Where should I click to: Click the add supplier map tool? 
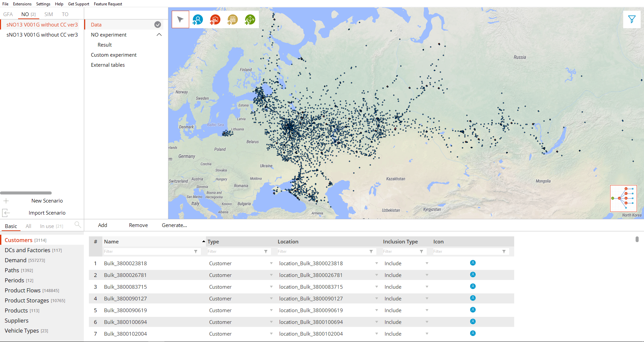click(x=250, y=20)
